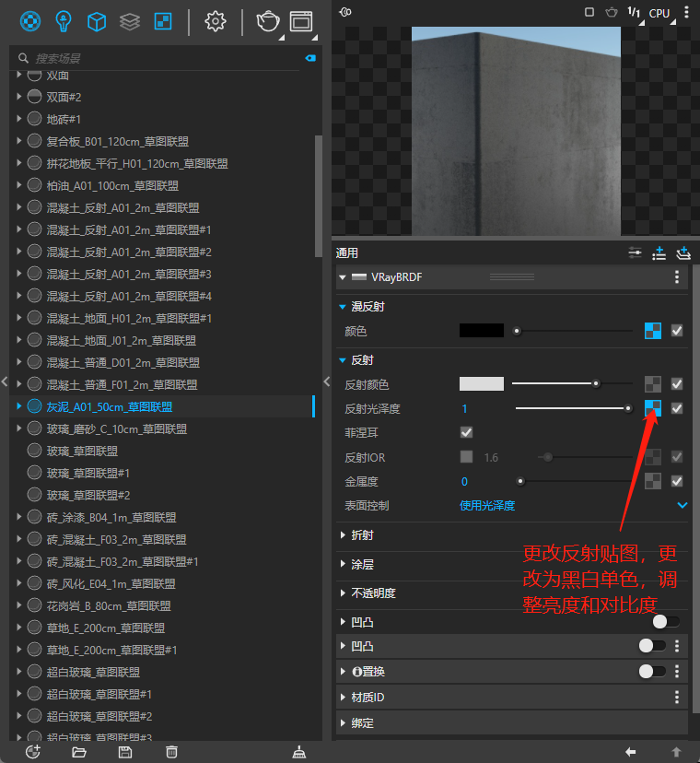Open the preview panel kebab menu

[686, 13]
